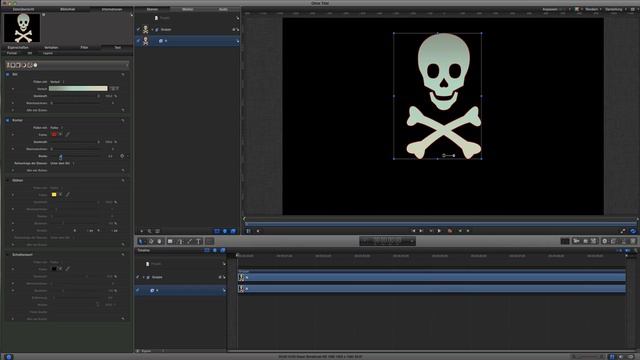
Task: Open full-screen player mode icon
Action: (x=623, y=231)
